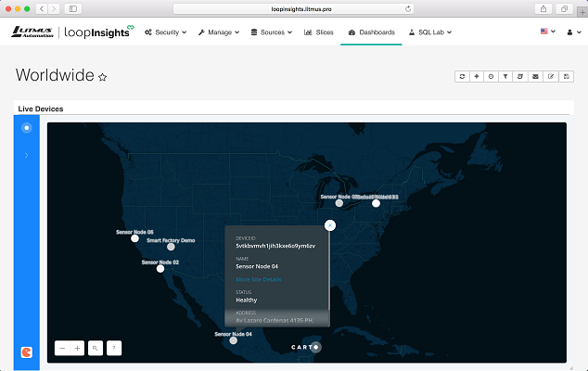Click the clock refresh interval icon
The width and height of the screenshot is (588, 371).
[492, 77]
